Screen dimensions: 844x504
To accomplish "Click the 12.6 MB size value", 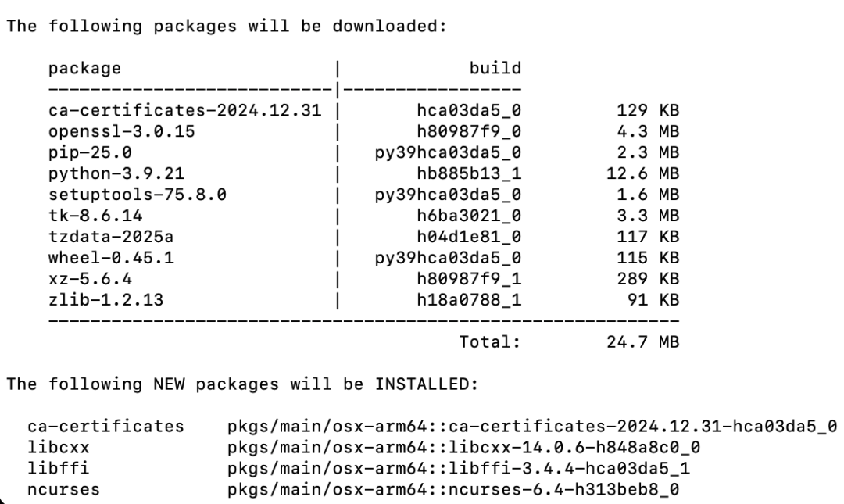I will pos(642,173).
